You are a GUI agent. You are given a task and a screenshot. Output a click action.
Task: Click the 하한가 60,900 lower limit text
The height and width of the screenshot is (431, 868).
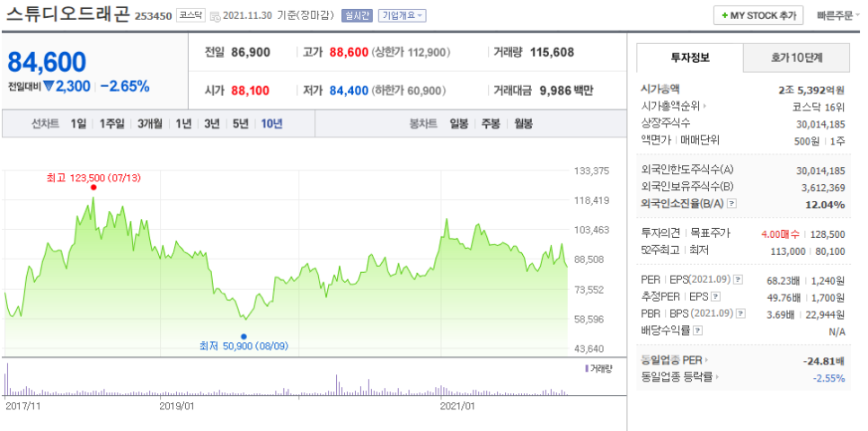coord(409,90)
